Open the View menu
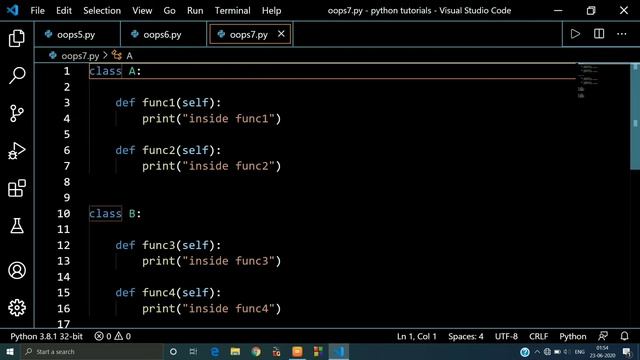640x360 pixels. (142, 11)
